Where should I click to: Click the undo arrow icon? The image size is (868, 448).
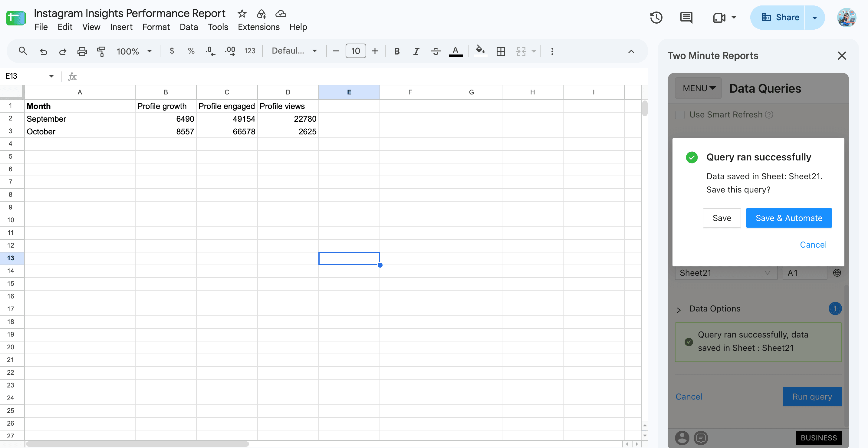coord(43,51)
